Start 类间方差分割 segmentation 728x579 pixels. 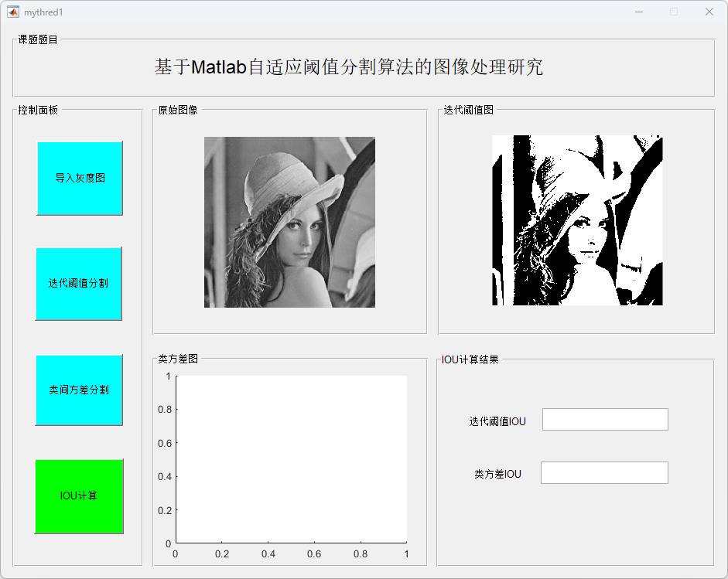coord(79,390)
